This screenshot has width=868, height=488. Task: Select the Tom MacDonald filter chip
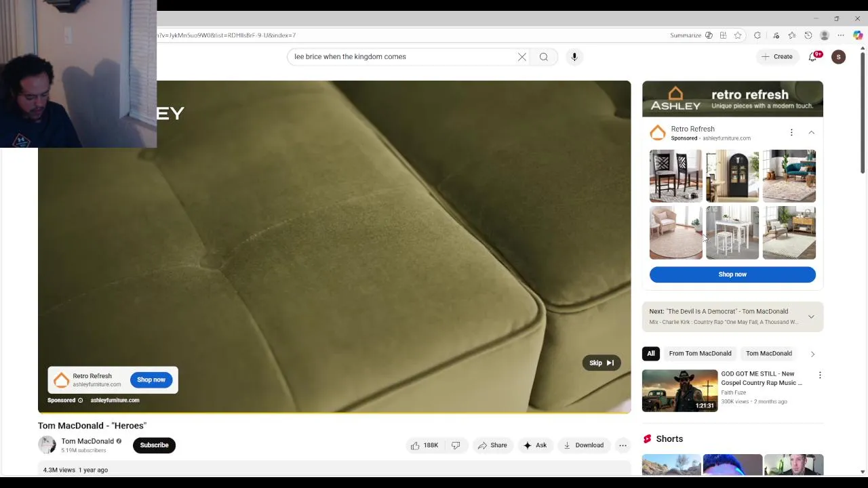click(769, 353)
